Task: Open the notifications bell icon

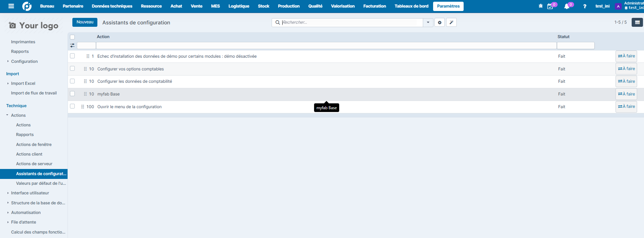Action: pos(567,7)
